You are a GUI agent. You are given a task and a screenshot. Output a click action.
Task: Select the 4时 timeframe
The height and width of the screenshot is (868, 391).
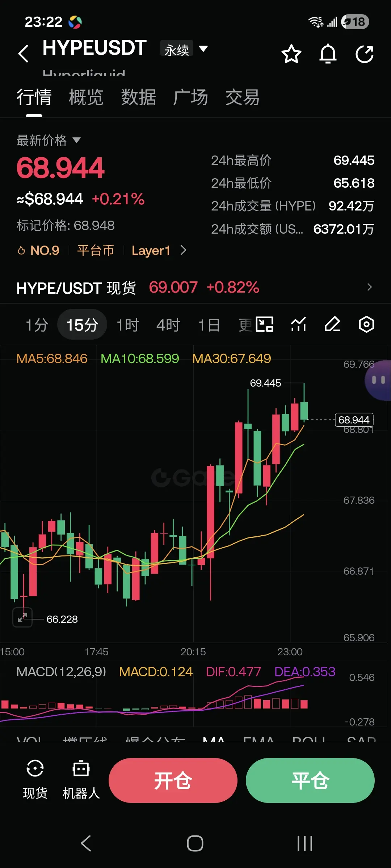168,325
